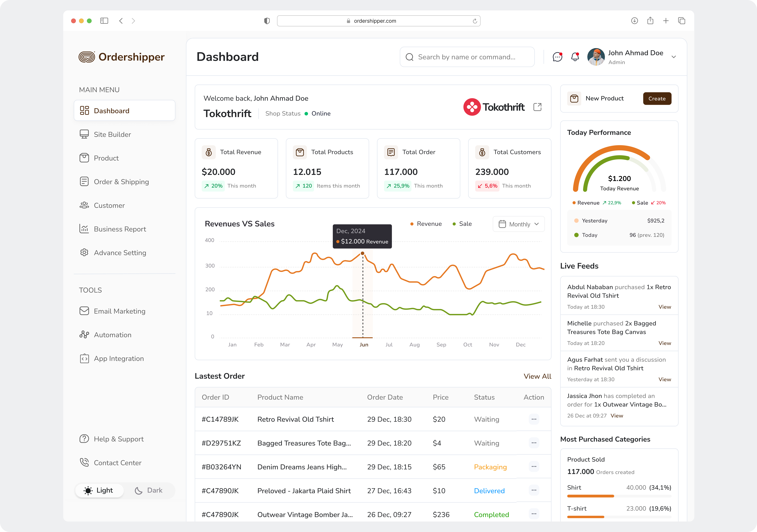The height and width of the screenshot is (532, 757).
Task: Click Create button for New Product
Action: [657, 98]
